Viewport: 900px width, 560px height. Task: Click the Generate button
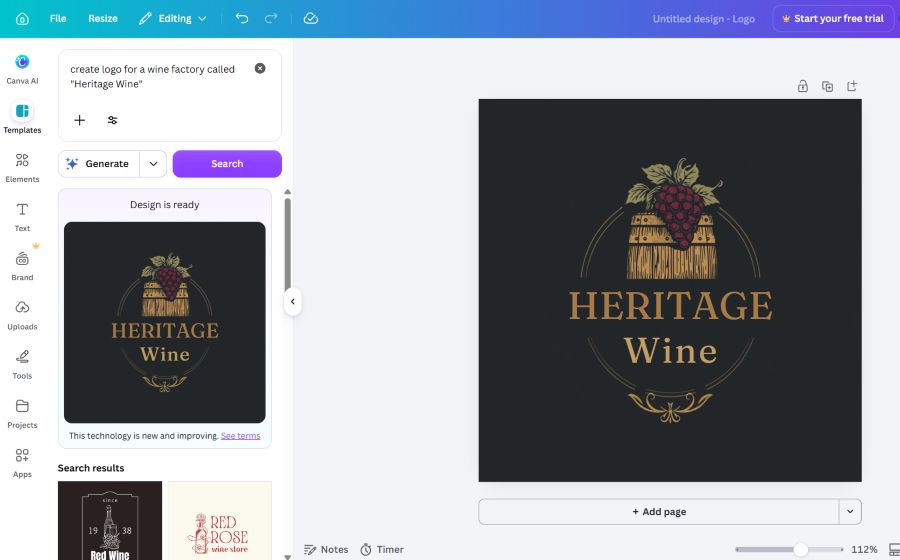pyautogui.click(x=98, y=164)
